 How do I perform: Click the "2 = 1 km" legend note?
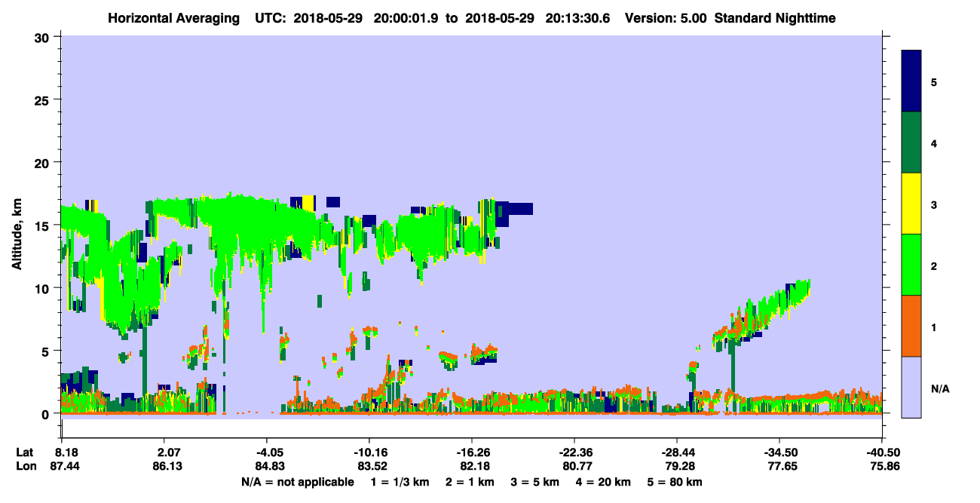469,482
